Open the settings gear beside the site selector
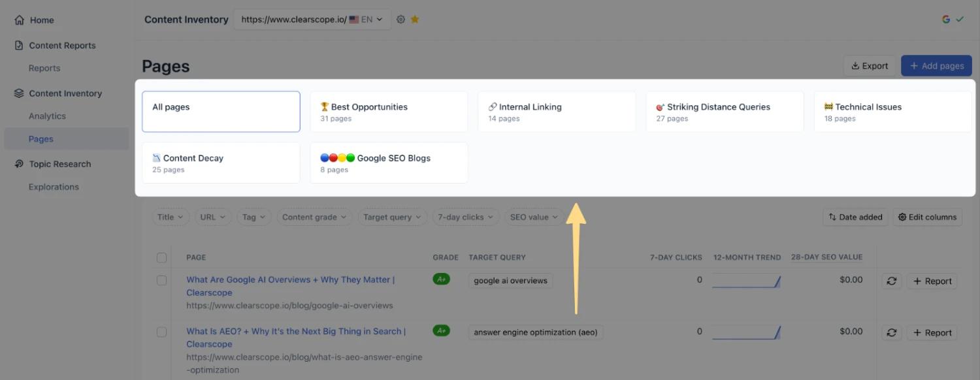This screenshot has width=980, height=380. [401, 20]
